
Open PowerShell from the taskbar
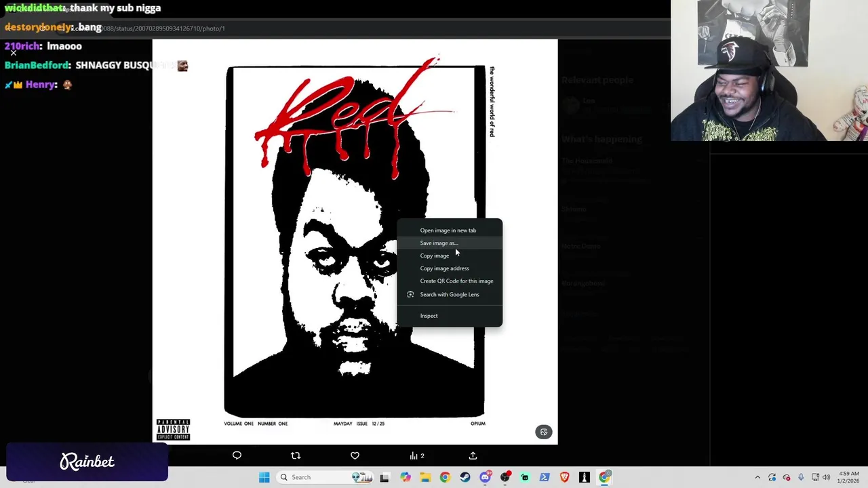545,477
